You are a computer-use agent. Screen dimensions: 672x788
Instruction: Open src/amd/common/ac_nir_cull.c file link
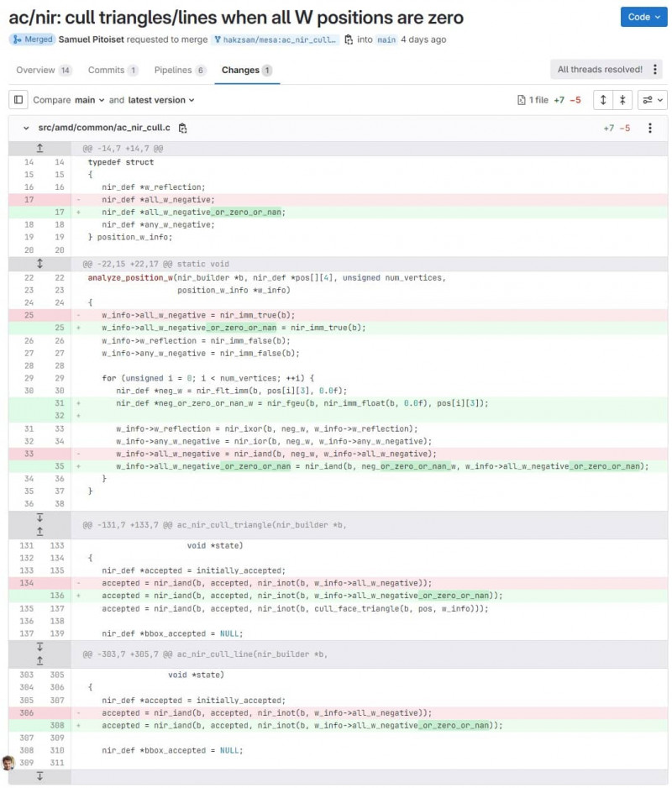(x=104, y=128)
